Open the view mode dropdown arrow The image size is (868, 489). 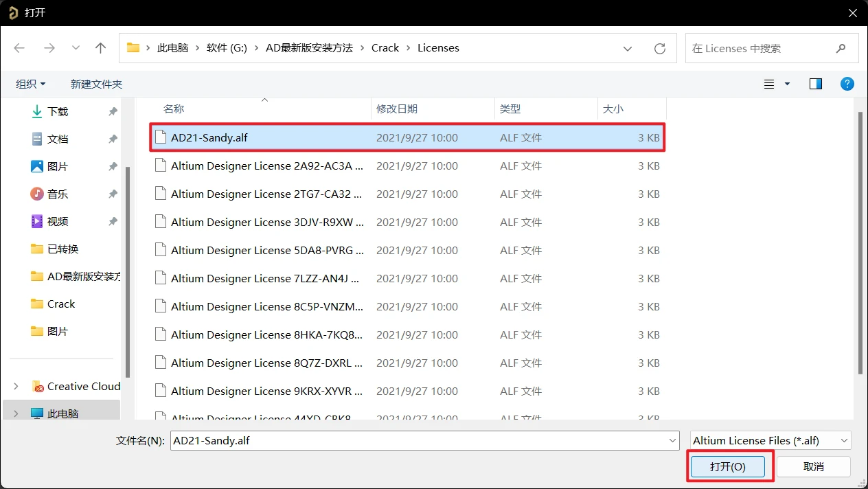[787, 83]
